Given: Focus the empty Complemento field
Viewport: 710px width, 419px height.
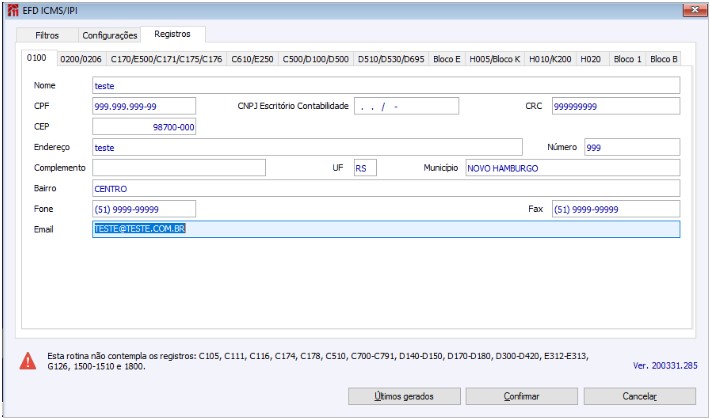Looking at the screenshot, I should (x=179, y=168).
